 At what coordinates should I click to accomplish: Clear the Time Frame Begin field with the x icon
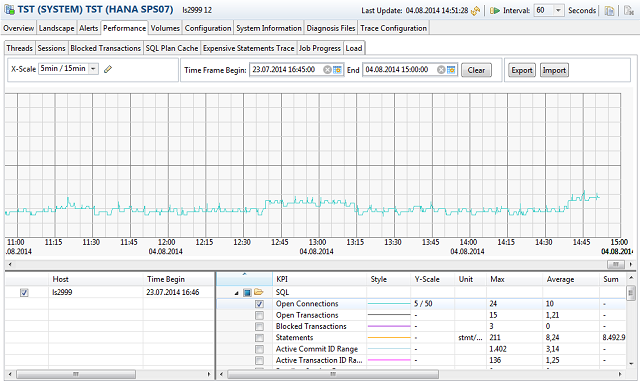coord(327,70)
